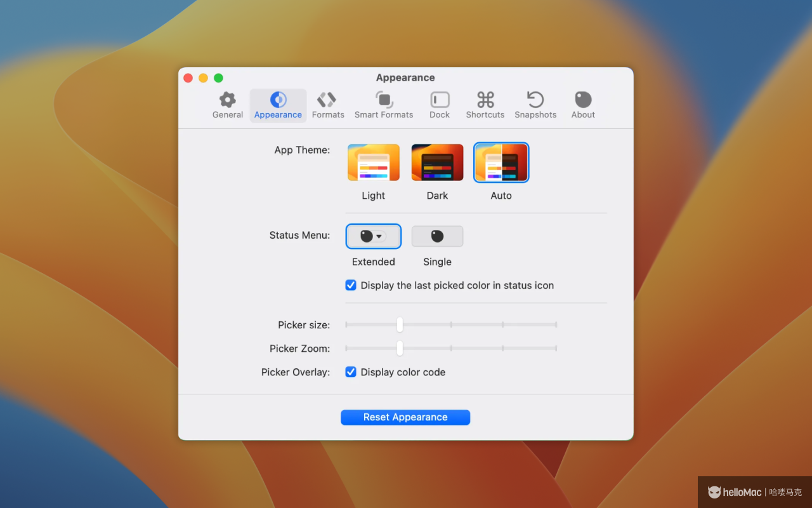Click the 'Display color code' text
812x508 pixels.
pos(403,372)
